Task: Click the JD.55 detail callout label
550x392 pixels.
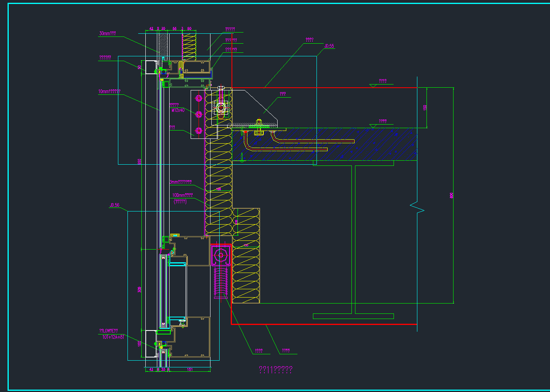Action: coord(329,46)
